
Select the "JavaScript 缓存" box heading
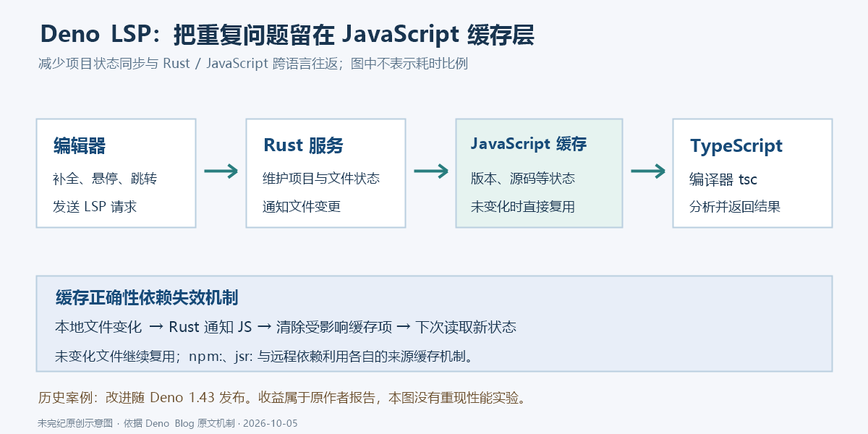tap(529, 144)
